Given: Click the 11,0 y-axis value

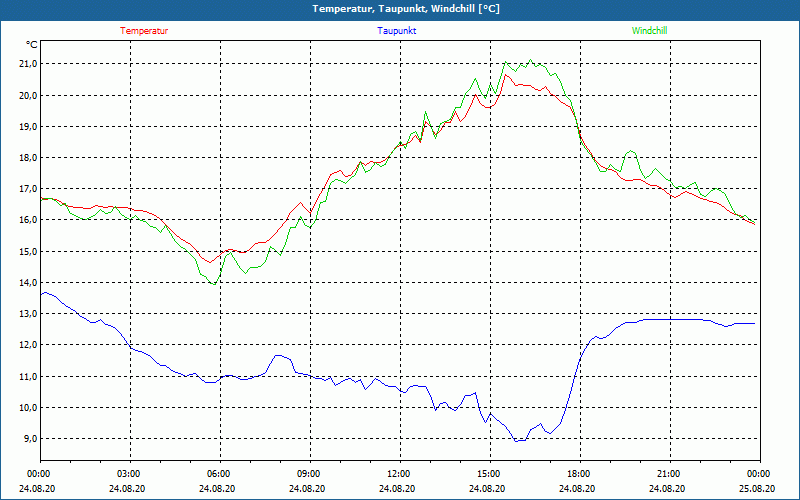Looking at the screenshot, I should coord(29,377).
